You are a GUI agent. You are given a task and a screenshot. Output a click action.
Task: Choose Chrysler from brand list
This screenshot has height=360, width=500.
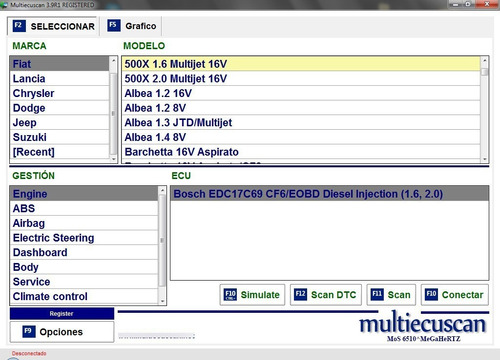(x=59, y=93)
